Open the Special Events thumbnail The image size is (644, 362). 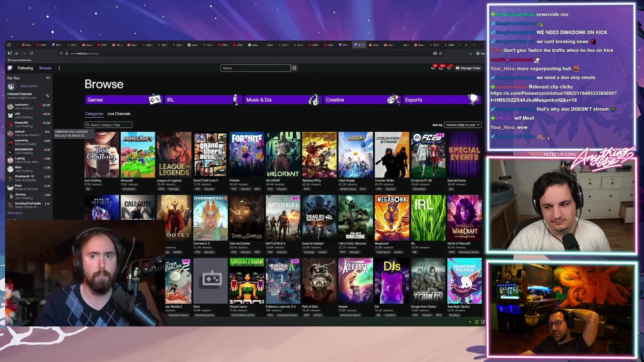464,155
